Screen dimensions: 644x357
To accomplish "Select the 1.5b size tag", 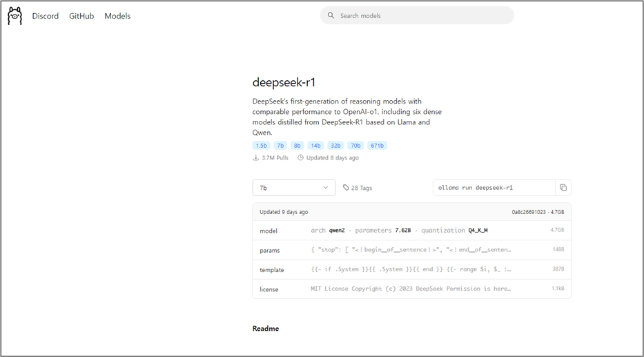I will [261, 146].
